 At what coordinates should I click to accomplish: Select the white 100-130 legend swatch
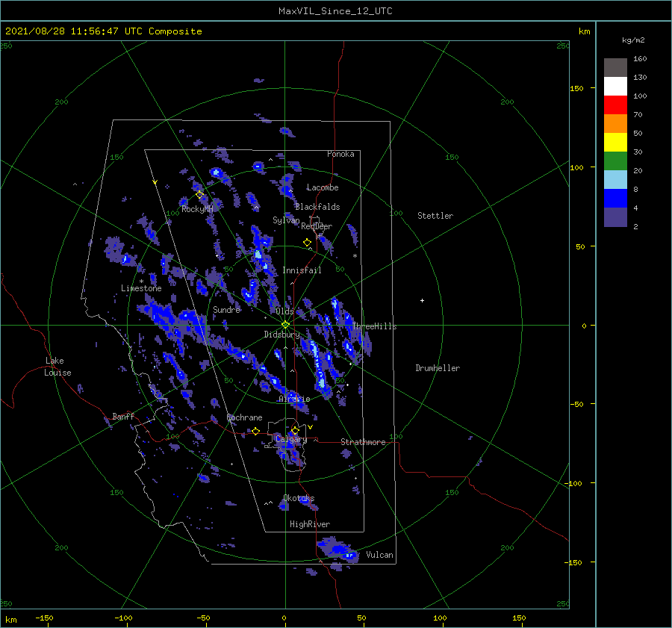(615, 86)
